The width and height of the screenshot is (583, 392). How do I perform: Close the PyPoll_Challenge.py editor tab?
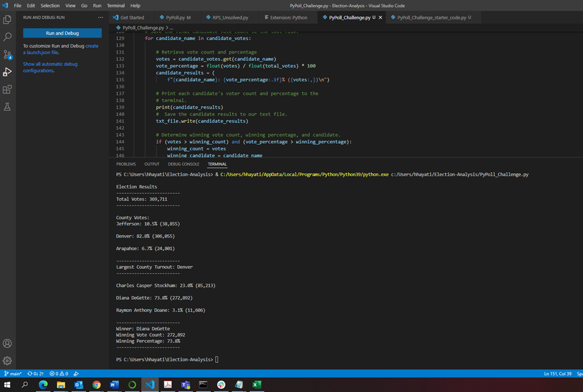coord(380,18)
